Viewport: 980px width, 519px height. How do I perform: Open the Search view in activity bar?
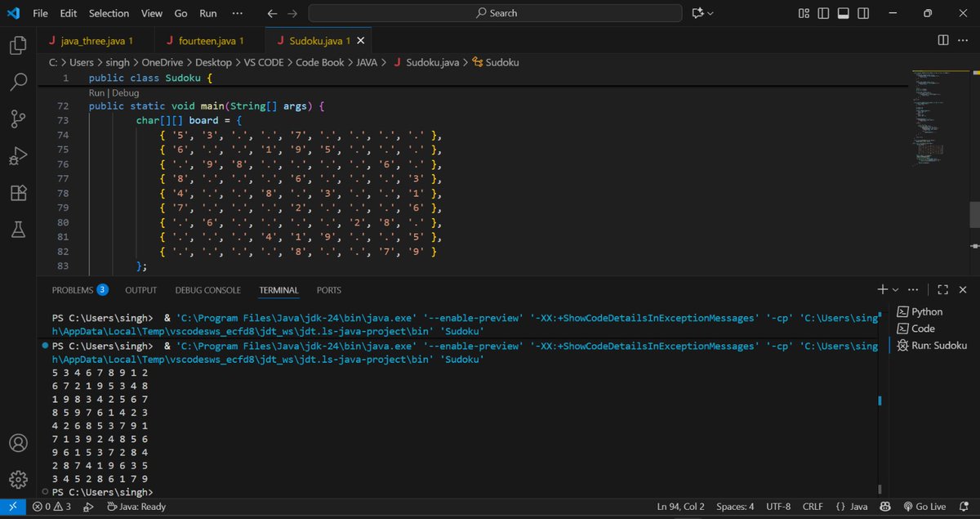click(x=18, y=82)
